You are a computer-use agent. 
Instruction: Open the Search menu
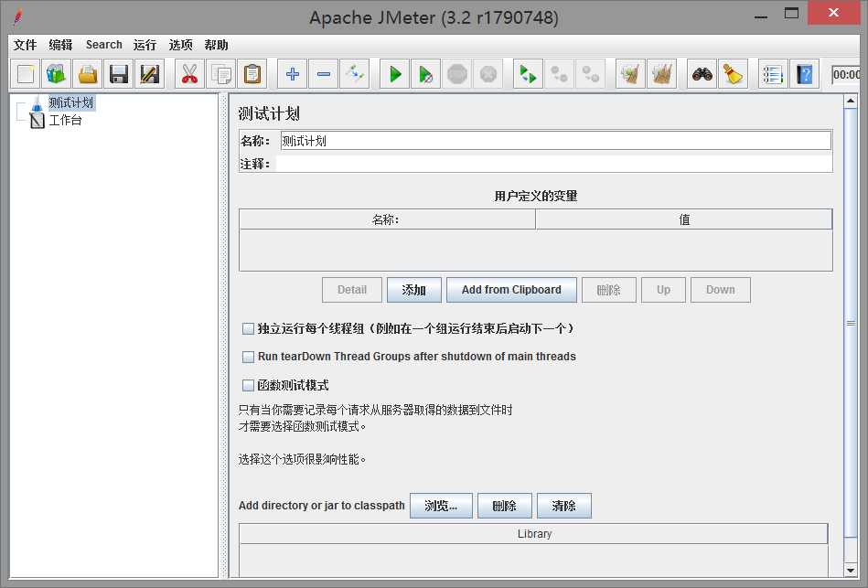103,45
